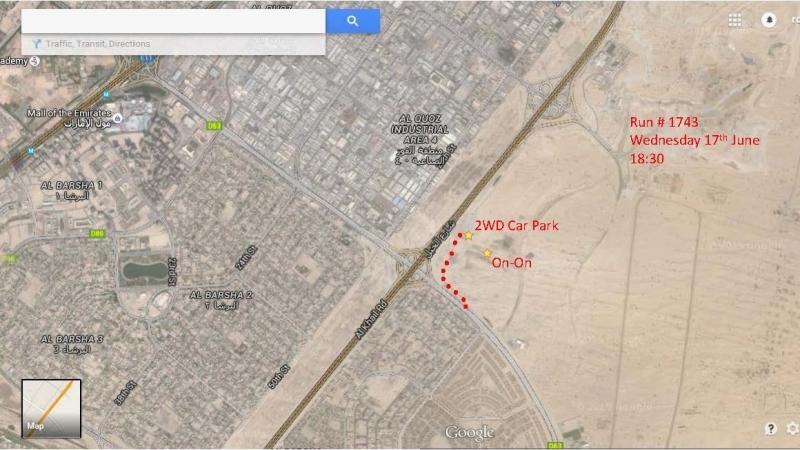Switch to Map view thumbnail
This screenshot has height=450, width=800.
point(51,408)
